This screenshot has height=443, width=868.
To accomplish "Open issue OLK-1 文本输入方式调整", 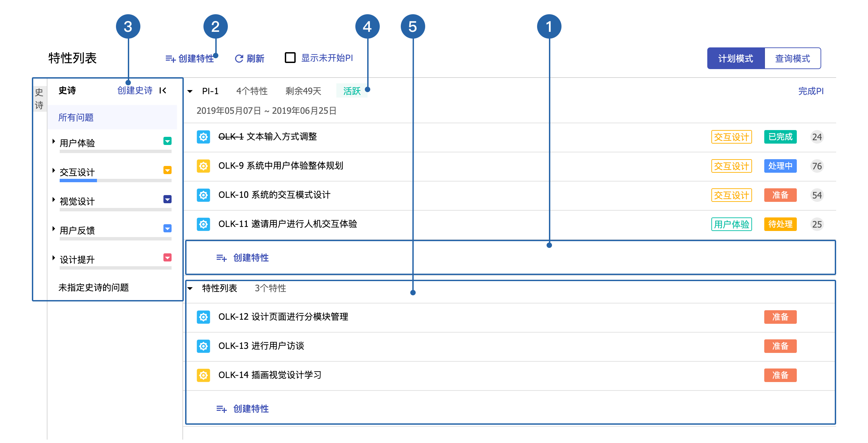I will point(268,136).
